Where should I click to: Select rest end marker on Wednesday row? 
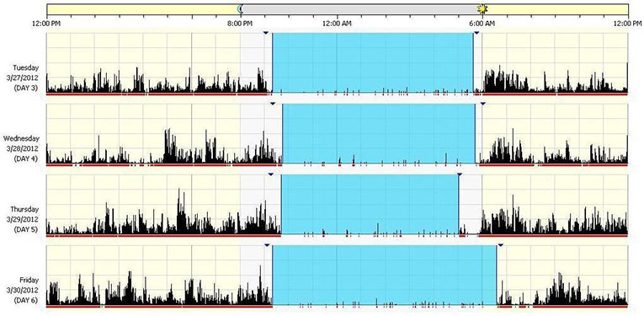[482, 104]
